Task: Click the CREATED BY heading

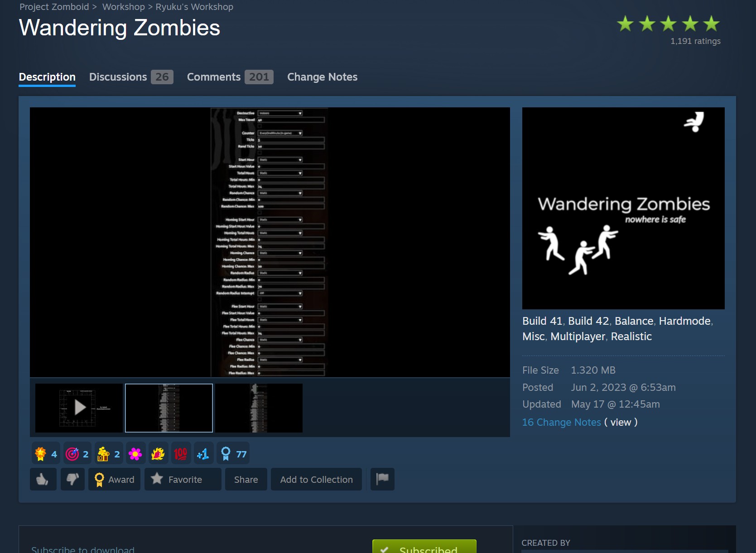Action: click(x=546, y=543)
